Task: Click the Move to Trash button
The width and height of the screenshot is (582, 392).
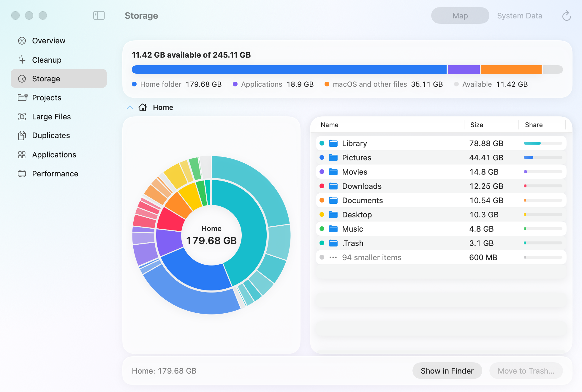Action: [526, 371]
